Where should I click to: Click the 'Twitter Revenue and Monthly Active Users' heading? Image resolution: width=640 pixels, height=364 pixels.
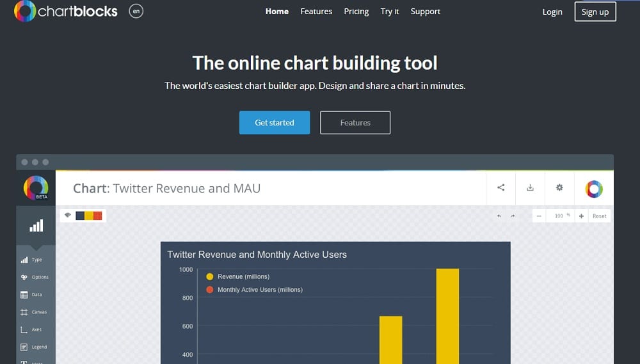[x=257, y=255]
